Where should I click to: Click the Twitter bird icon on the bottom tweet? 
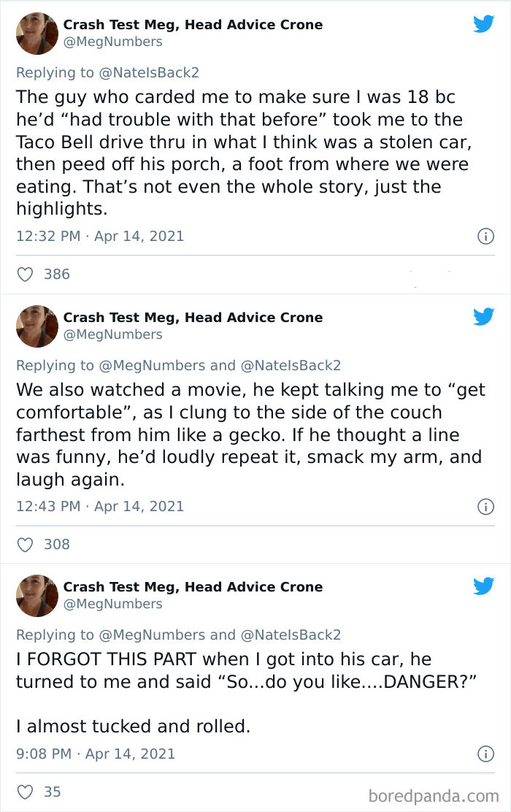(x=483, y=586)
